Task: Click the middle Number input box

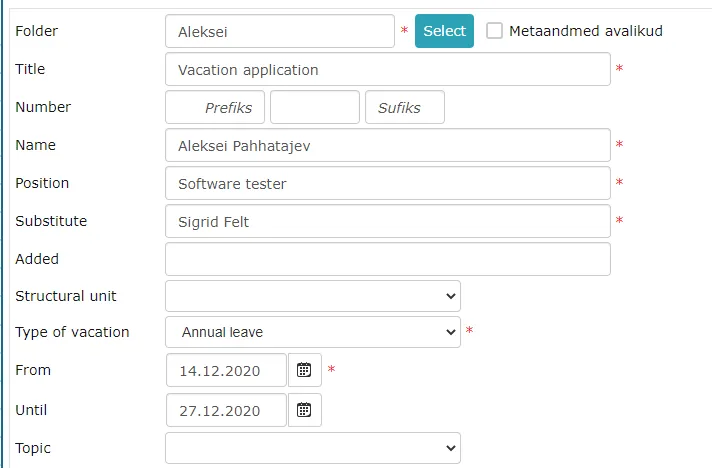Action: pyautogui.click(x=315, y=107)
